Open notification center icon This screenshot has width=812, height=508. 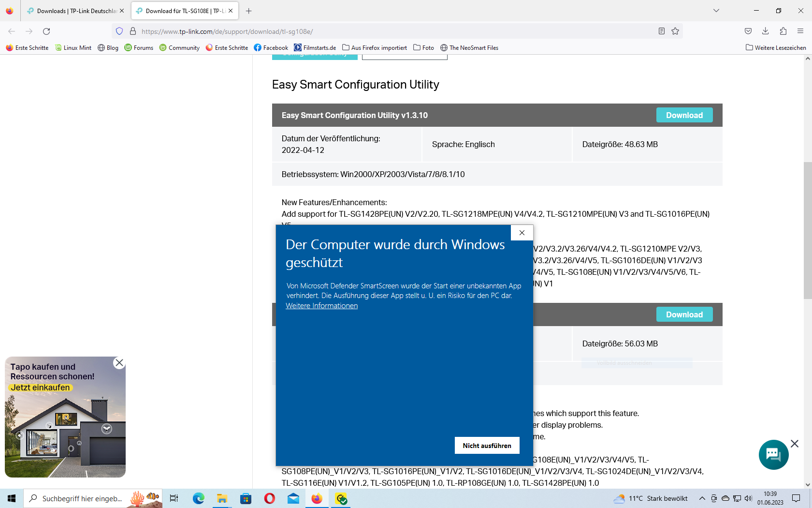[796, 498]
